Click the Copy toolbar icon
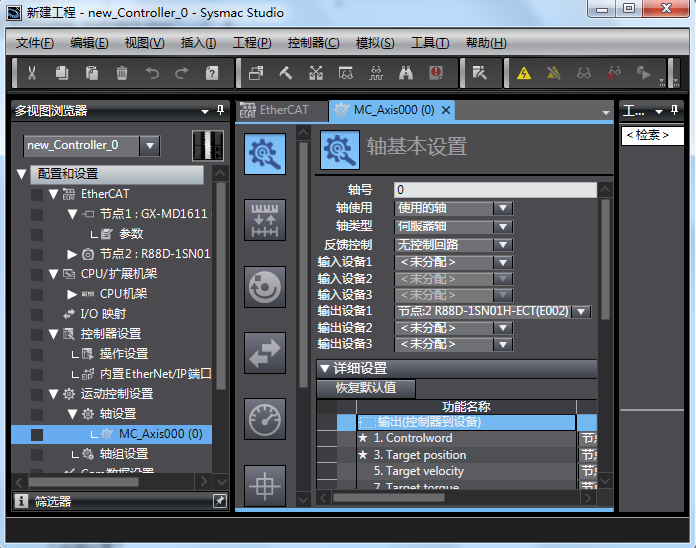696x548 pixels. [62, 73]
